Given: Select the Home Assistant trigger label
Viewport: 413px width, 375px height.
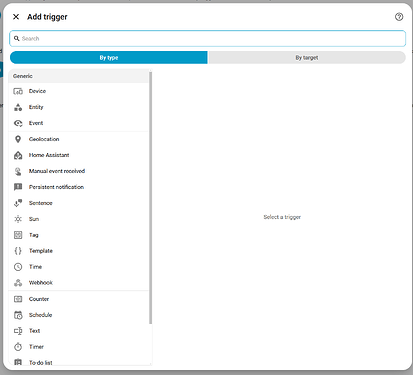Looking at the screenshot, I should (x=49, y=155).
